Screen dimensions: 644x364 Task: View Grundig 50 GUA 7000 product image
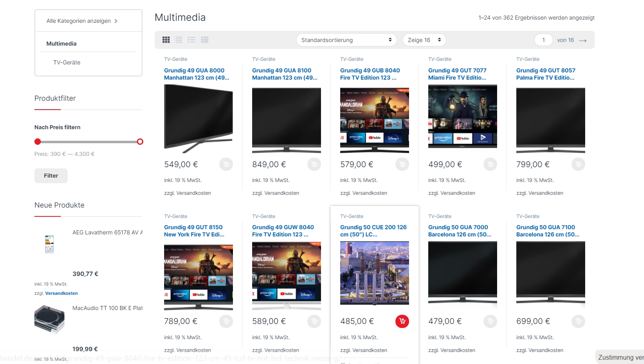[x=463, y=276]
